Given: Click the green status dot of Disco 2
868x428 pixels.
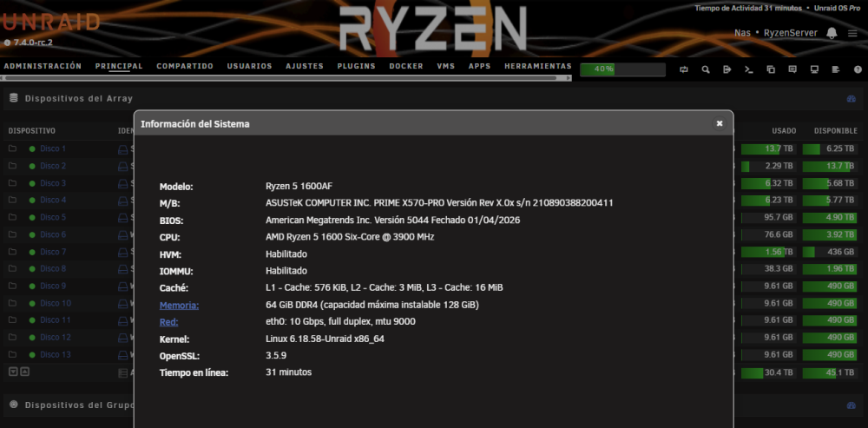Looking at the screenshot, I should [32, 166].
